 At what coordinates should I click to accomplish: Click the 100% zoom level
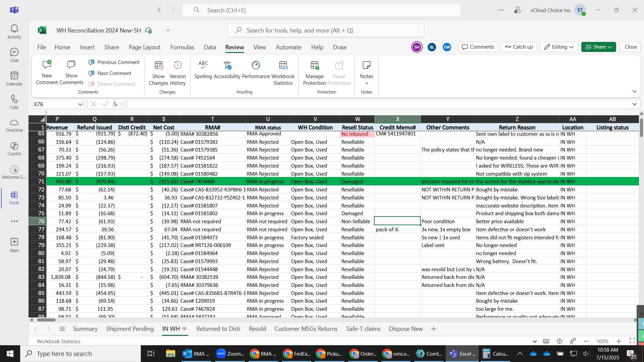[602, 341]
